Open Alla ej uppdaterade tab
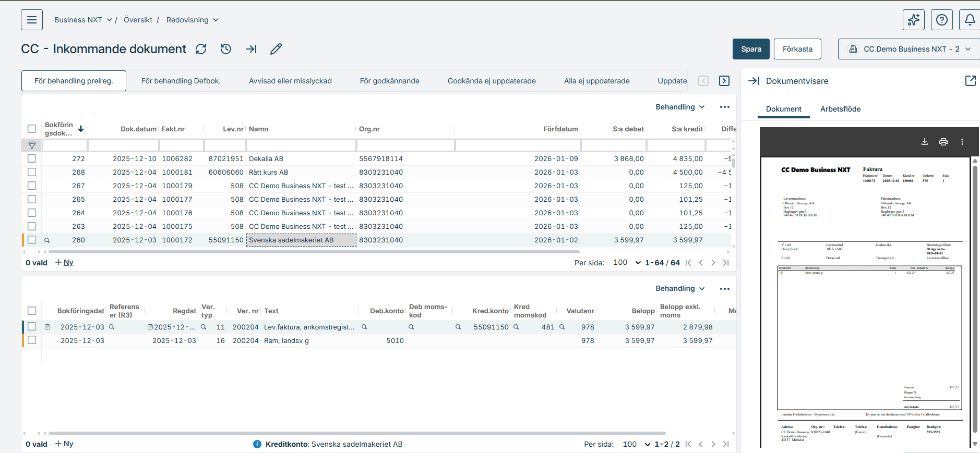 [597, 81]
